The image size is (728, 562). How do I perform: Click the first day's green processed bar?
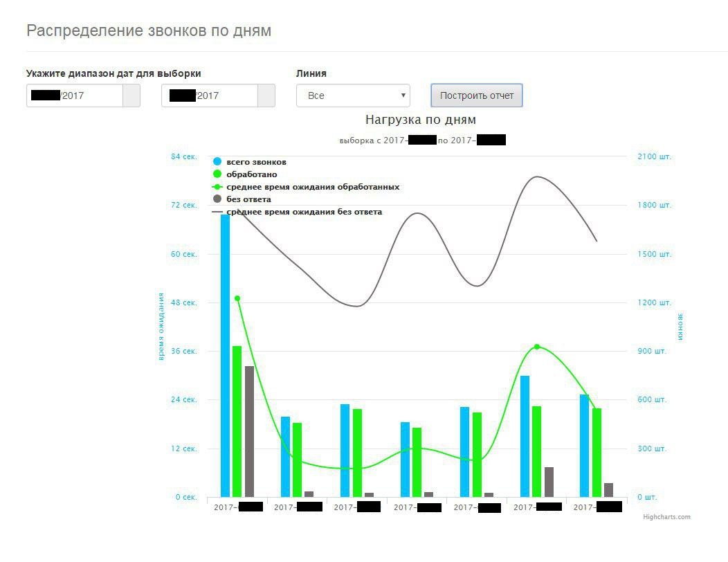237,421
